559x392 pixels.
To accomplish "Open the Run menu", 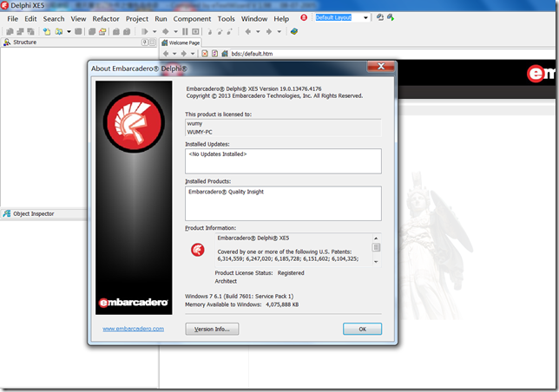I will [x=161, y=19].
